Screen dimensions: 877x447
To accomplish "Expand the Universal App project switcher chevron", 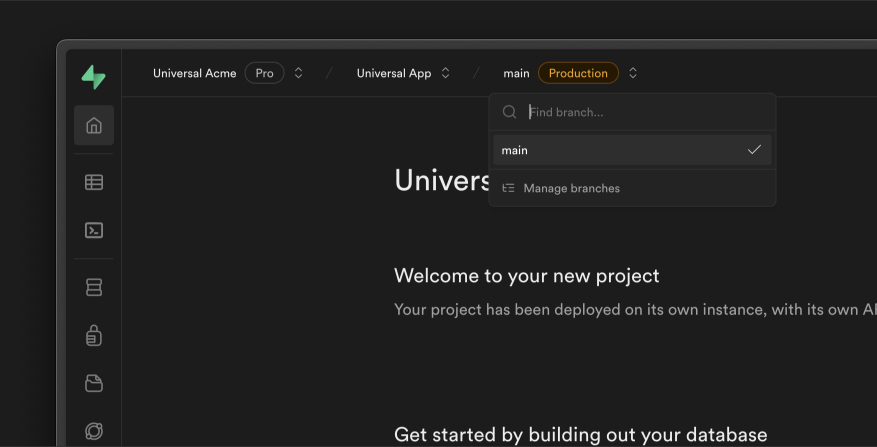I will (445, 73).
